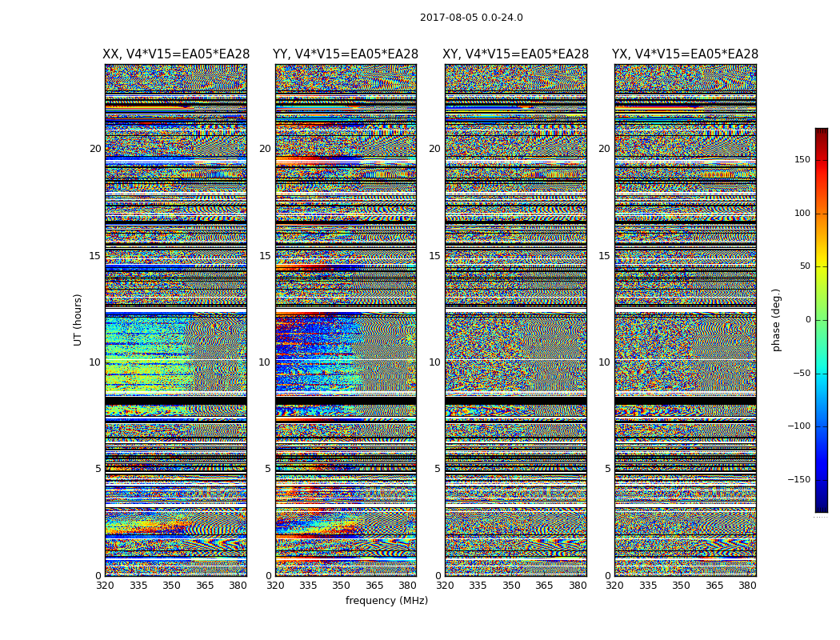Viewport: 840px width, 640px height.
Task: Click the 'UT (hours)' y-axis label
Action: tap(78, 320)
